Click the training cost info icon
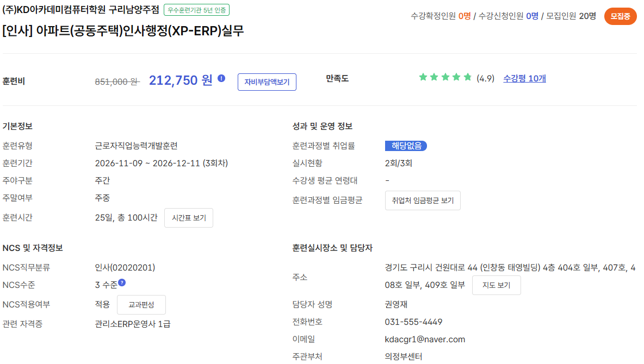 tap(221, 78)
